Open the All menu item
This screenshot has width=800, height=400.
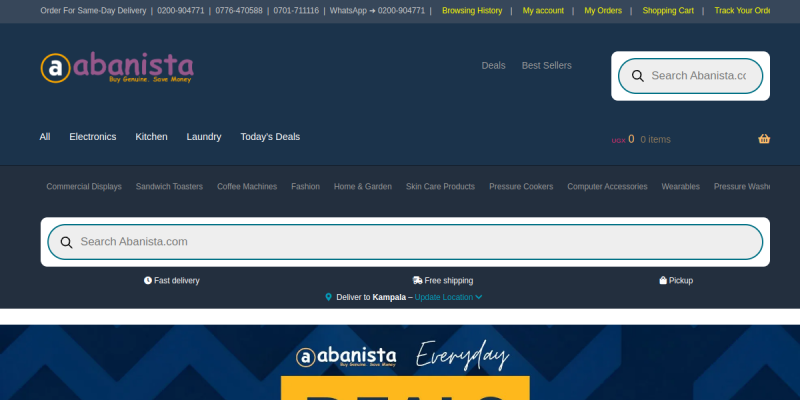45,137
